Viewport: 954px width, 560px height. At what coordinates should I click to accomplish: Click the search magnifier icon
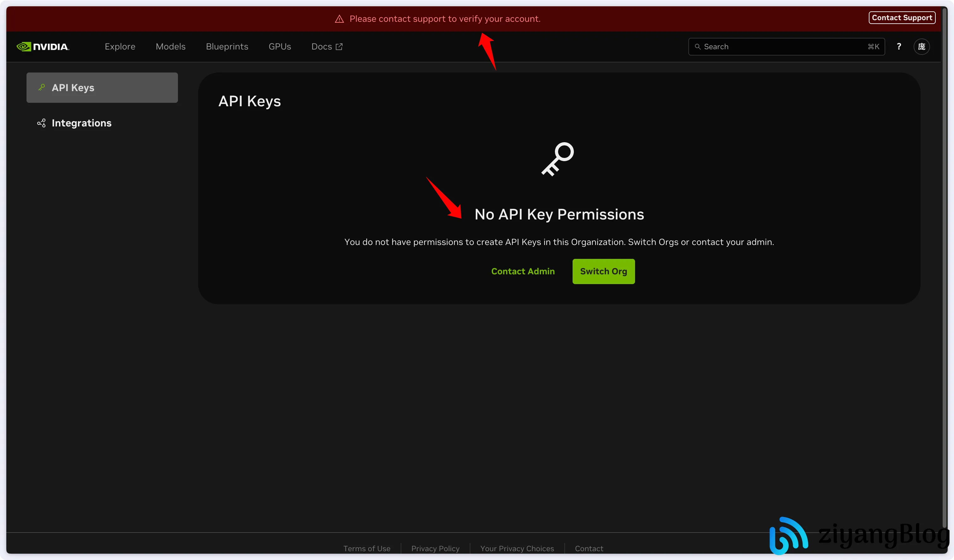pos(698,46)
